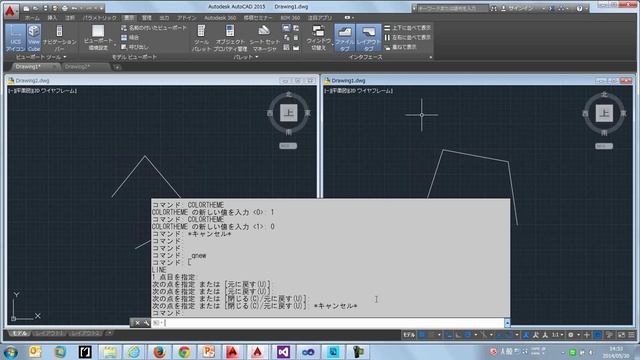This screenshot has width=640, height=360.
Task: Toggle the grid display status icon
Action: [x=422, y=335]
